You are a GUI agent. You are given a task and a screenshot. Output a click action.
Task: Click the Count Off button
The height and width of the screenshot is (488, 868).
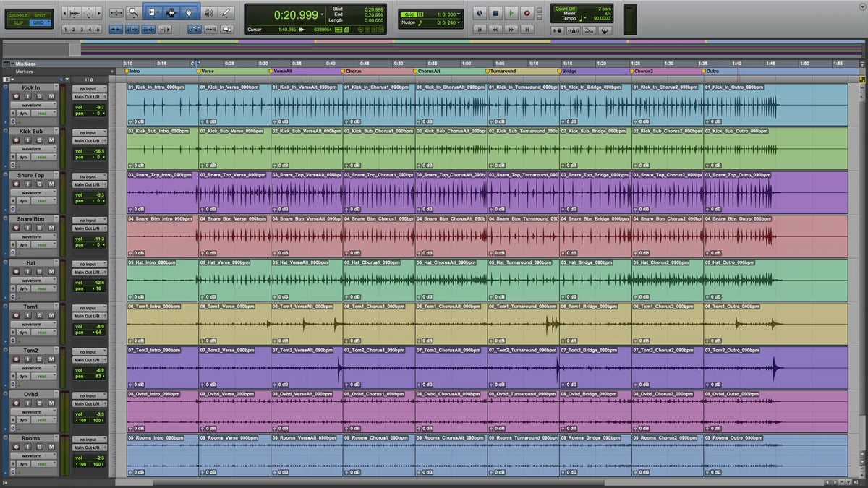566,8
